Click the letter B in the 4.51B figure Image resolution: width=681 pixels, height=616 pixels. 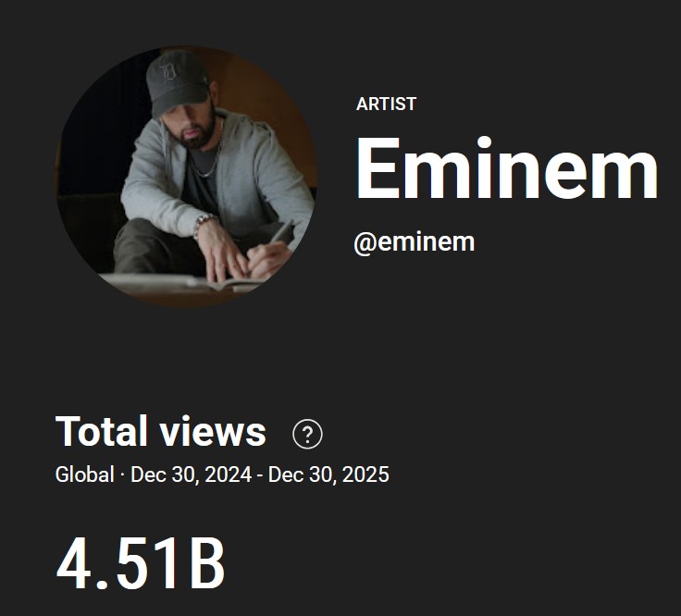coord(206,563)
